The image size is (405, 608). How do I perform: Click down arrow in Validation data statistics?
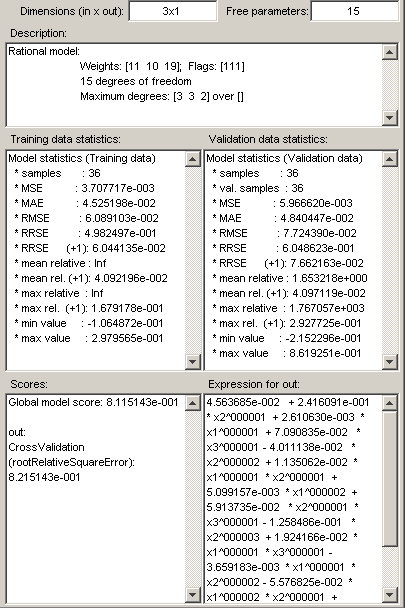pyautogui.click(x=390, y=361)
